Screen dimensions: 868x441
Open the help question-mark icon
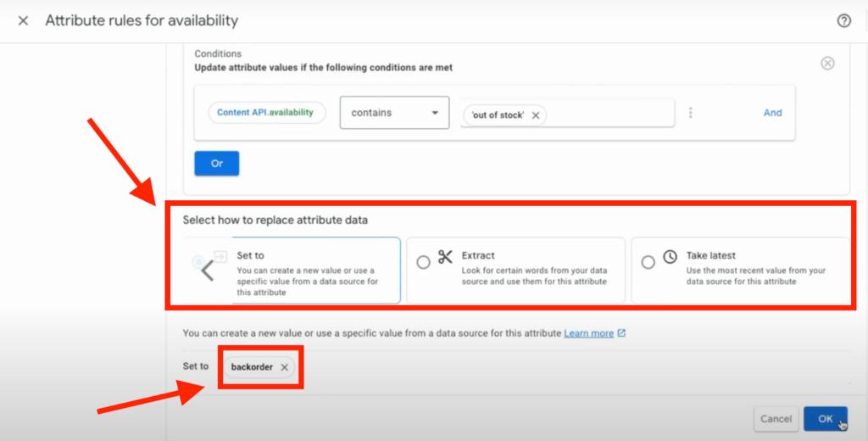[x=843, y=21]
